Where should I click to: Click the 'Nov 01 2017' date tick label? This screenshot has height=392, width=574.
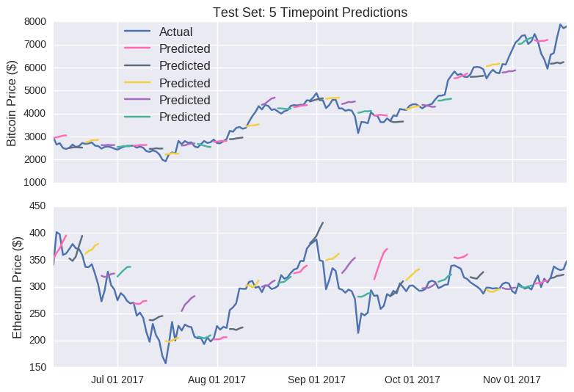512,380
